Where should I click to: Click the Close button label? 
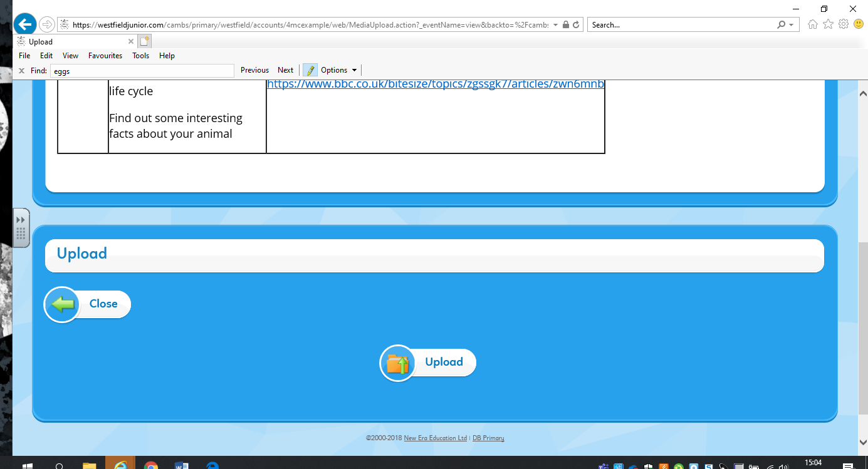[103, 304]
